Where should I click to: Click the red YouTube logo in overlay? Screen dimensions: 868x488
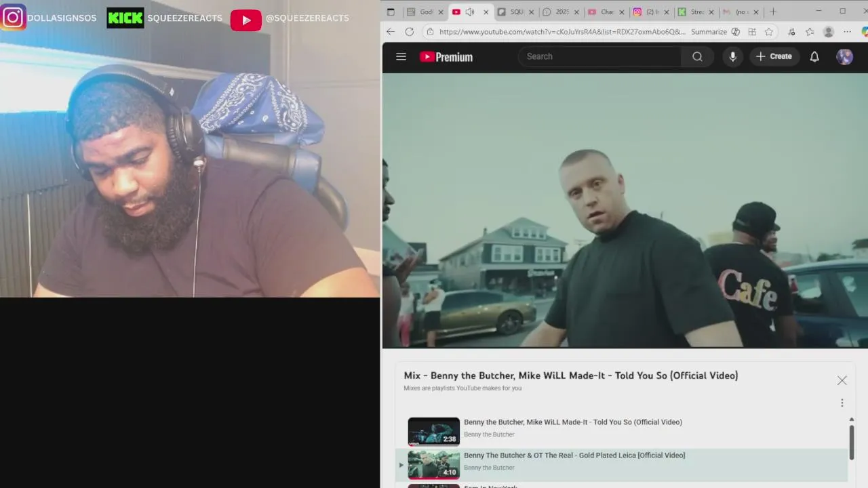click(x=245, y=20)
